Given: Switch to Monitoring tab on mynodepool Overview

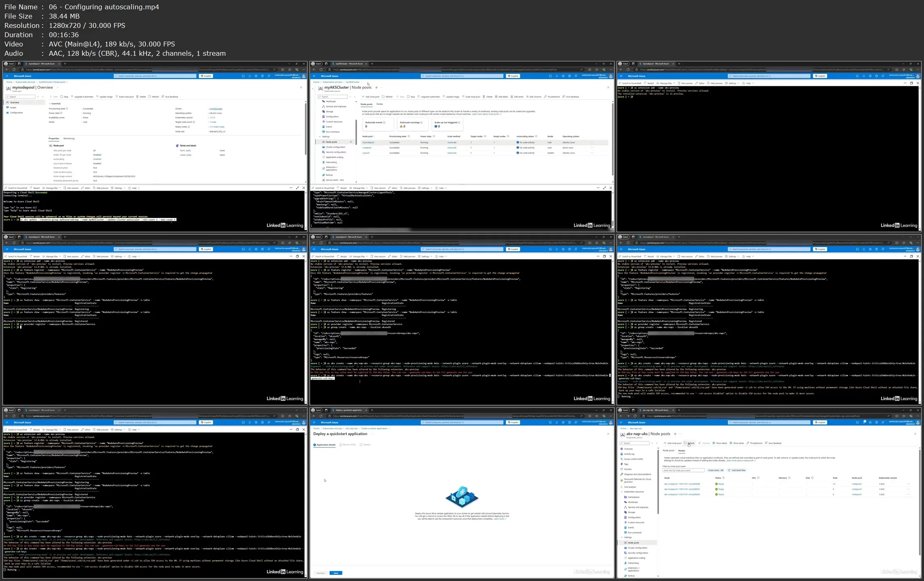Looking at the screenshot, I should [x=69, y=138].
